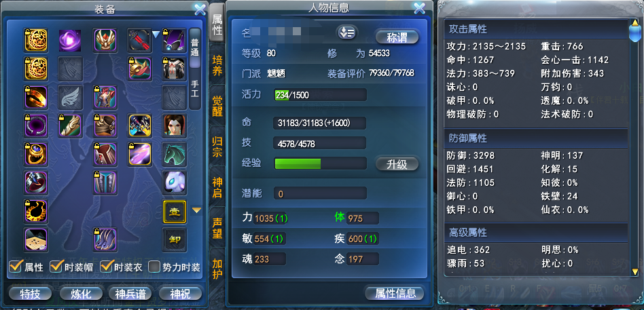Select the 壹 equipment set icon

[175, 211]
